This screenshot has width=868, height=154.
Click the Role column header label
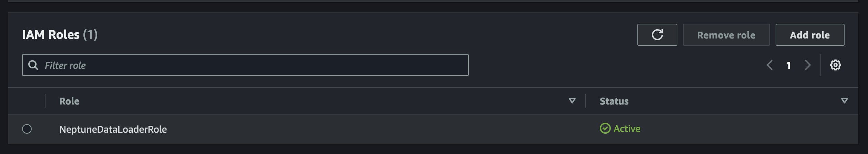coord(69,101)
